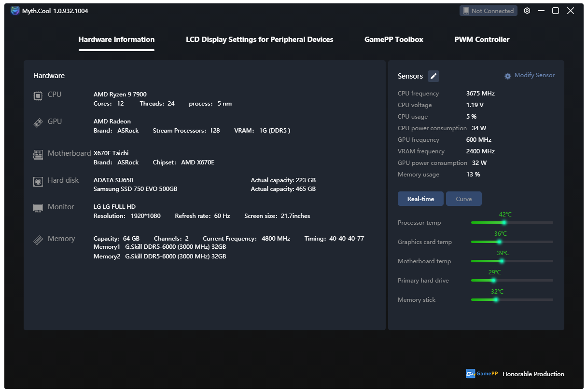The height and width of the screenshot is (392, 587).
Task: Click the Actual capacity: 465 GB text
Action: click(283, 189)
